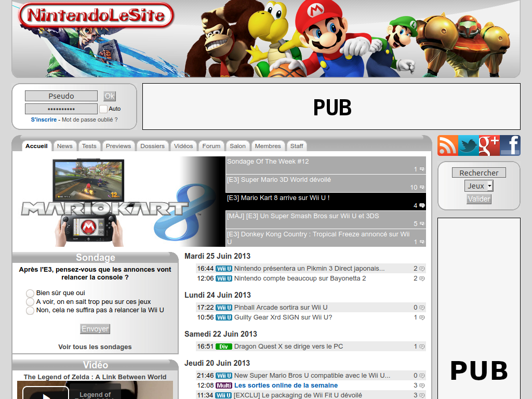Viewport: 532px width, 399px height.
Task: Click the S'inscrire link
Action: tap(44, 120)
